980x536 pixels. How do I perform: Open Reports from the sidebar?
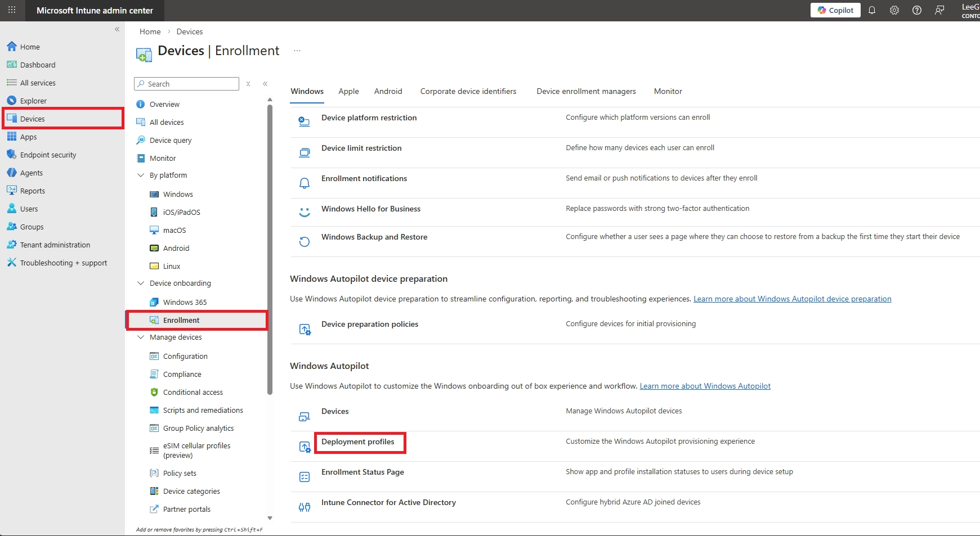32,191
